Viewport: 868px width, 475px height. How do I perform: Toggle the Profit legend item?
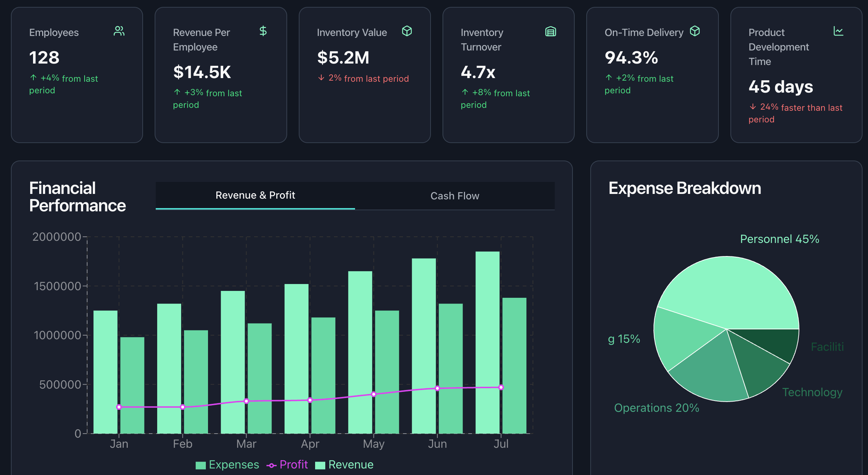click(287, 465)
